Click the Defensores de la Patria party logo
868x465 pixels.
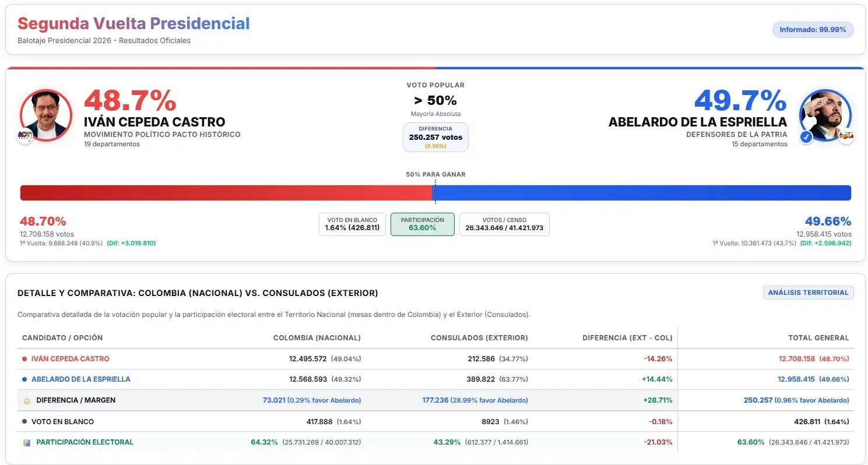[846, 136]
